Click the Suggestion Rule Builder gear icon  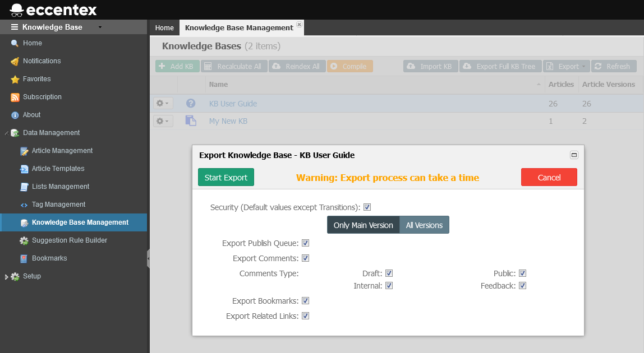[x=24, y=240]
